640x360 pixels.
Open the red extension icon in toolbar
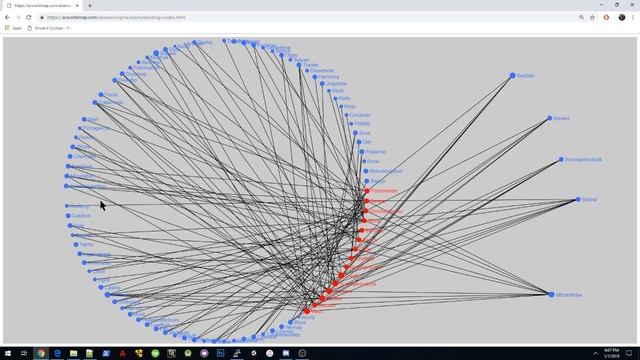(606, 18)
